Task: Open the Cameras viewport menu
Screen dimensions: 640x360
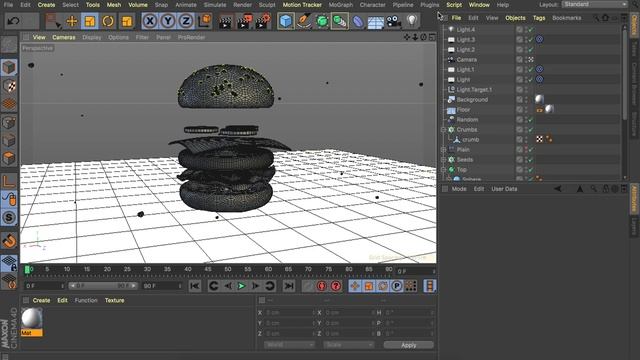Action: (64, 37)
